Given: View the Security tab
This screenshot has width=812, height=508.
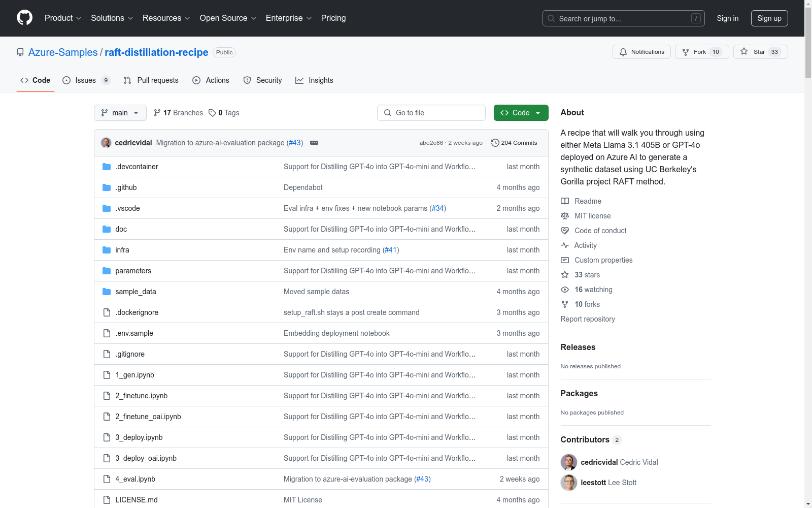Looking at the screenshot, I should [262, 80].
